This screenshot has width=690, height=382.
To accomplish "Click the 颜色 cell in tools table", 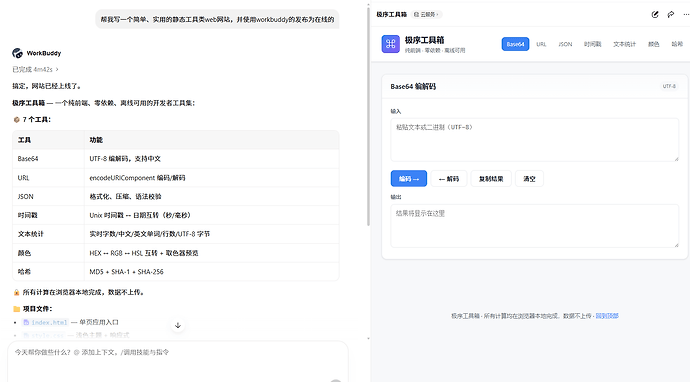I will tap(48, 253).
